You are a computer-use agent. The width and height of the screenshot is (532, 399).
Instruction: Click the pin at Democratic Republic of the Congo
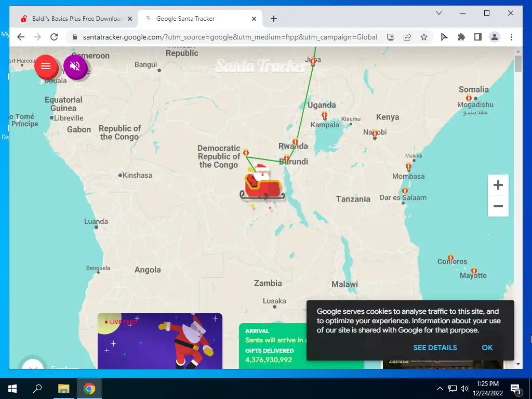coord(246,152)
